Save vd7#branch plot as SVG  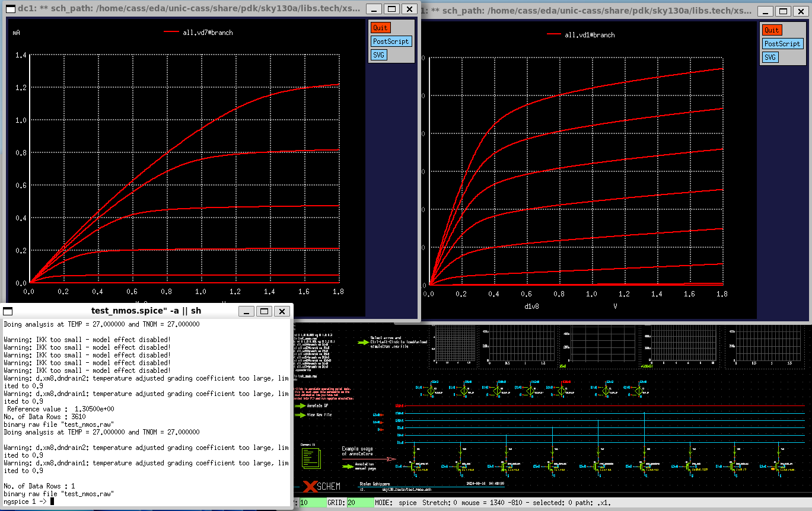pos(378,55)
